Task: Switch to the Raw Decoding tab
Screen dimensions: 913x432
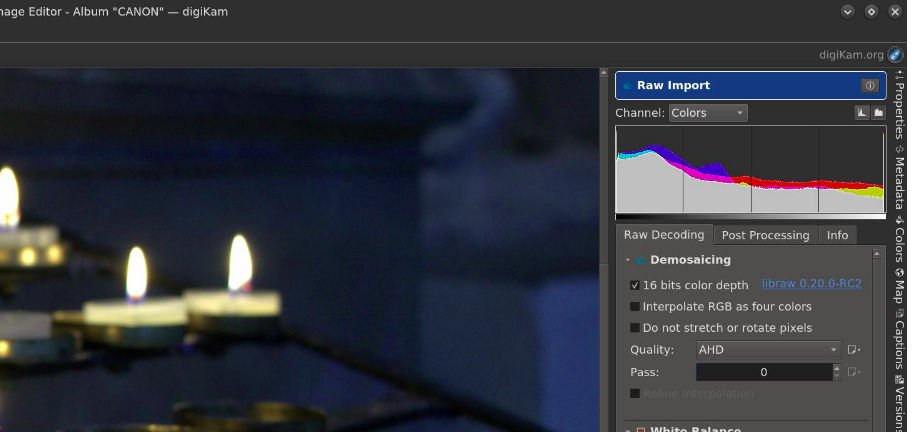Action: tap(664, 235)
